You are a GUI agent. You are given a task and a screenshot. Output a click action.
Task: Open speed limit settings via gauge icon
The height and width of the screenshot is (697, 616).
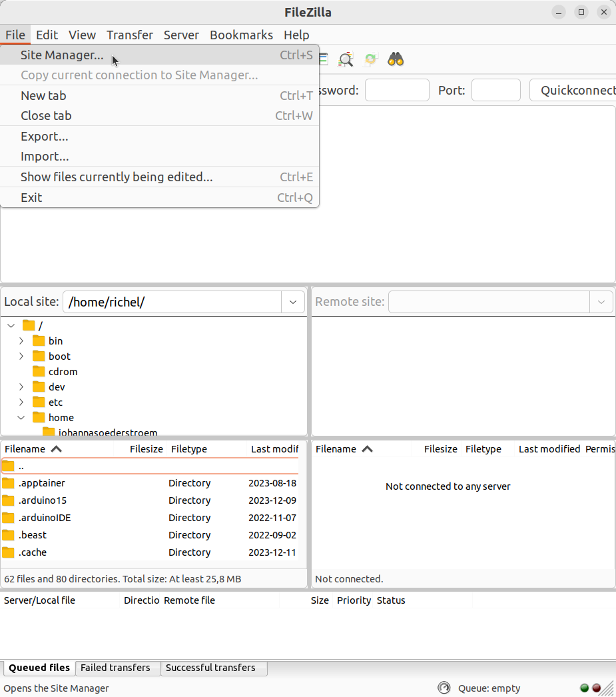tap(444, 688)
